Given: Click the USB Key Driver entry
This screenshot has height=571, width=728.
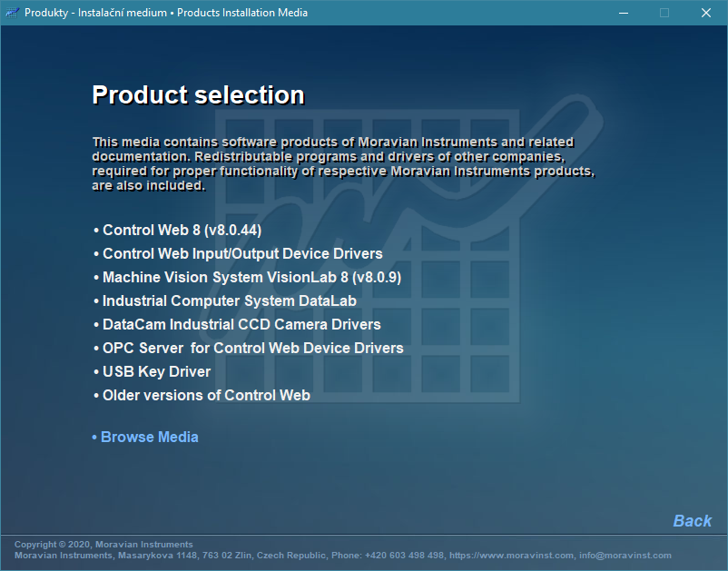Looking at the screenshot, I should pos(156,371).
